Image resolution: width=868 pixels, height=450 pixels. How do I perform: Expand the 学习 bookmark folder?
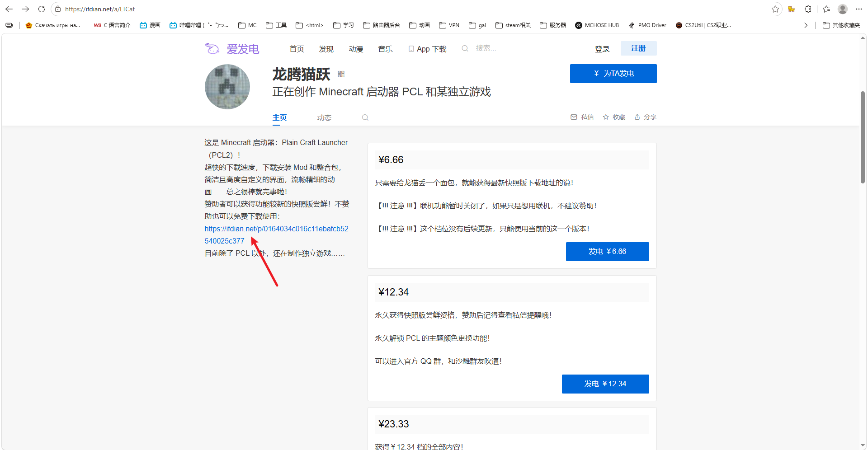tap(343, 25)
